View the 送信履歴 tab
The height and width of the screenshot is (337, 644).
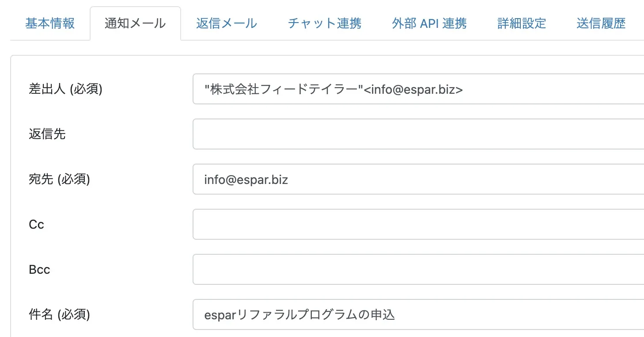[x=601, y=23]
